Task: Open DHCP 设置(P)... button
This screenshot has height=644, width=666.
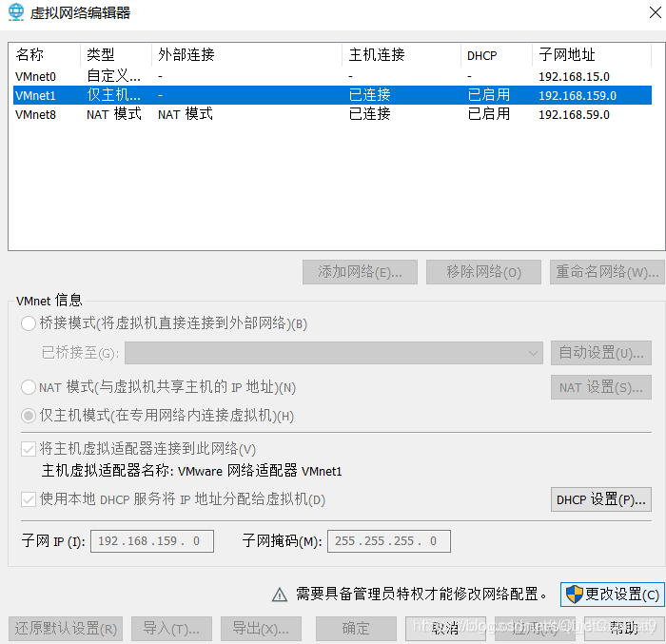Action: [601, 499]
